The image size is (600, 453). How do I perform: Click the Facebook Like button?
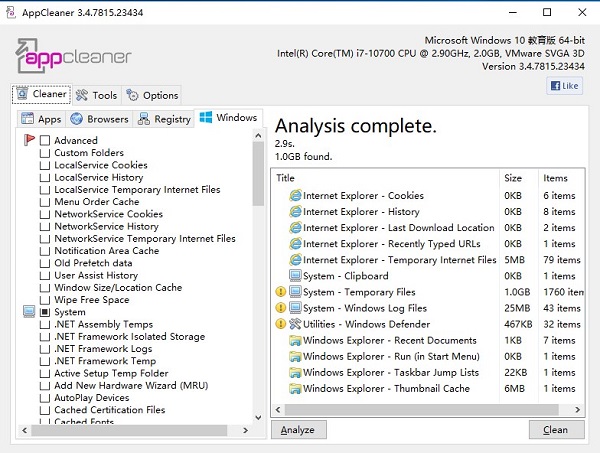point(564,86)
